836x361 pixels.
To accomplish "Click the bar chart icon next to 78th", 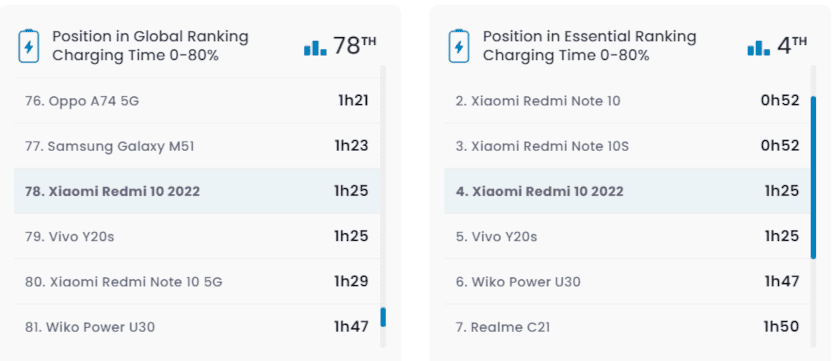I will point(315,47).
